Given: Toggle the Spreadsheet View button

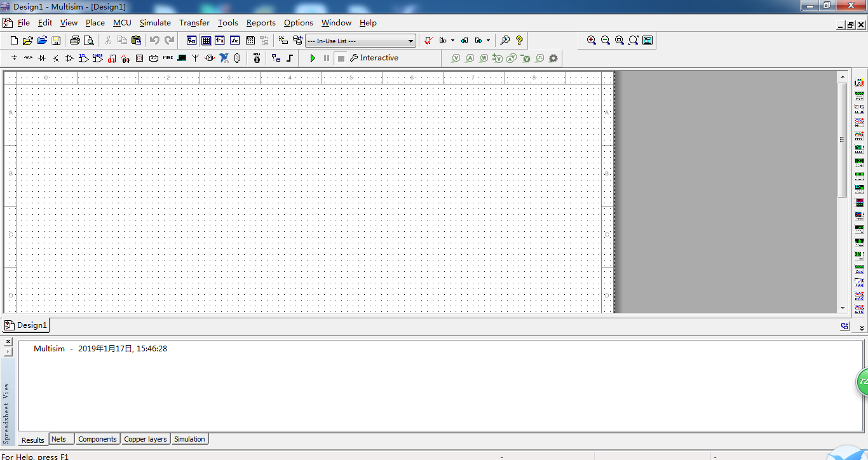Looking at the screenshot, I should [206, 41].
